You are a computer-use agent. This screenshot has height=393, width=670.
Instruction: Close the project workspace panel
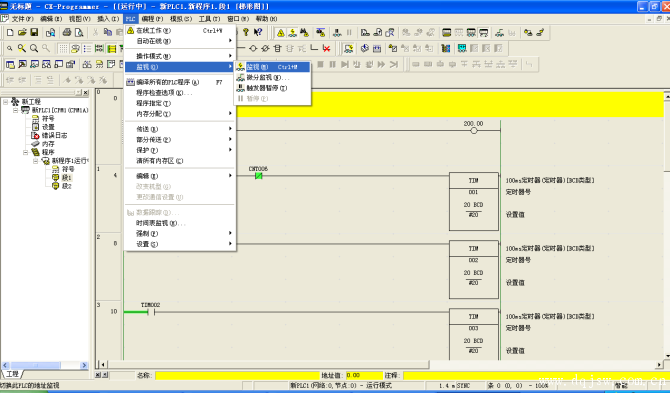[86, 92]
